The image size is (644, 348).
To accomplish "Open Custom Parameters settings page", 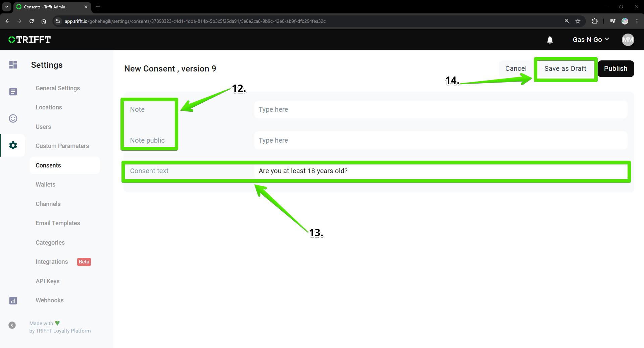I will coord(62,146).
